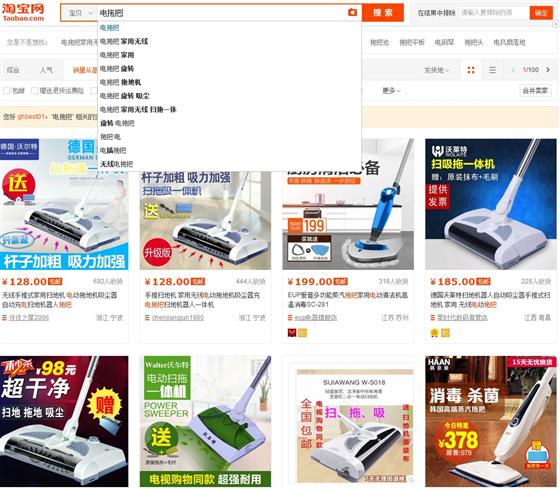Select the 人气 sorting tab
Viewport: 560px width, 490px height.
(x=46, y=70)
